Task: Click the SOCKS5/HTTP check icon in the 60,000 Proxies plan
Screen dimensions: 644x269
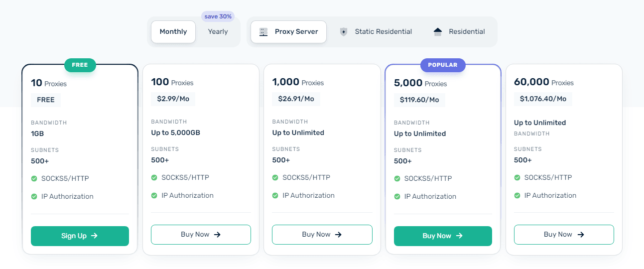Action: coord(517,178)
